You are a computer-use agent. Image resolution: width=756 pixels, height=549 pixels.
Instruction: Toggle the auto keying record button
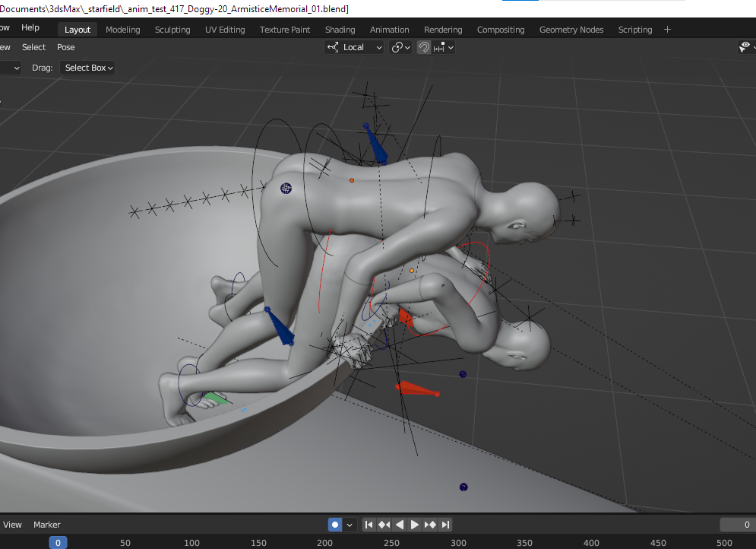click(x=335, y=525)
